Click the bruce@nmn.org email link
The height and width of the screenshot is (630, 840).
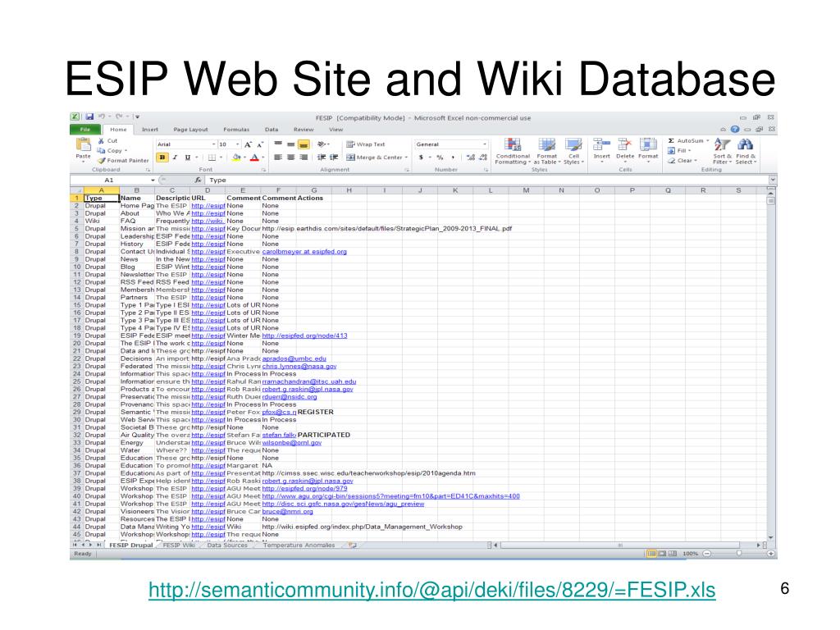[288, 512]
